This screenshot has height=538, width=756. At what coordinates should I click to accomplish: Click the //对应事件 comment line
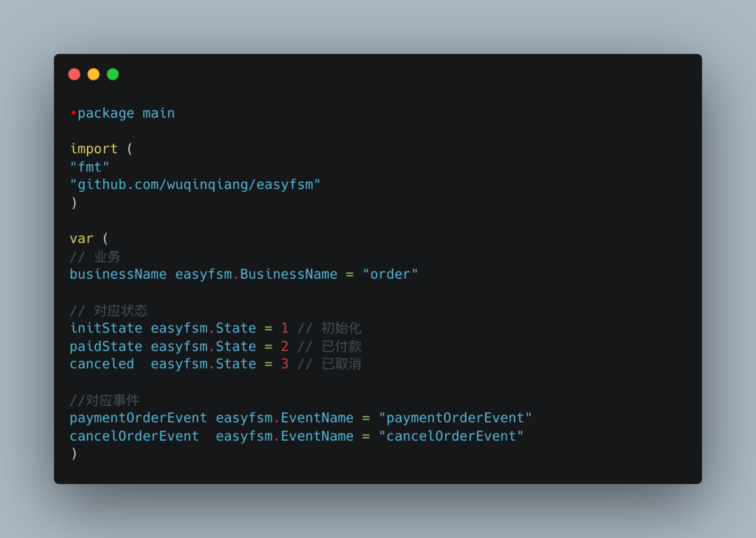point(104,400)
